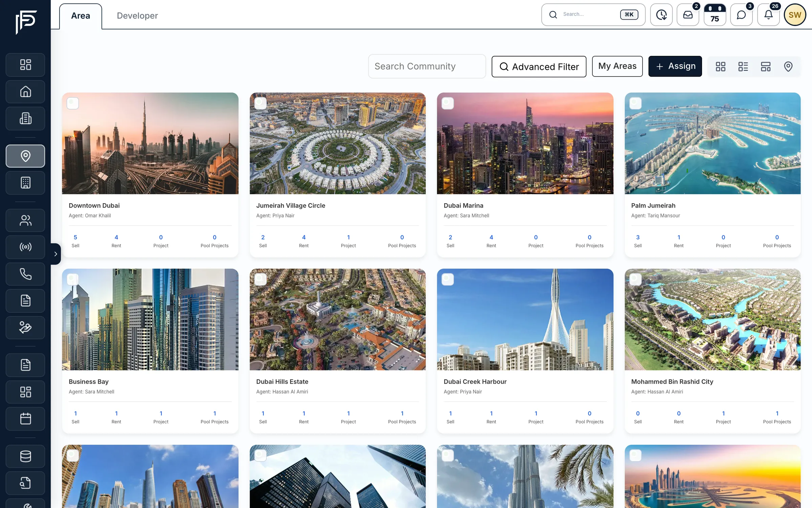The width and height of the screenshot is (812, 508).
Task: Switch to list view layout
Action: (743, 66)
